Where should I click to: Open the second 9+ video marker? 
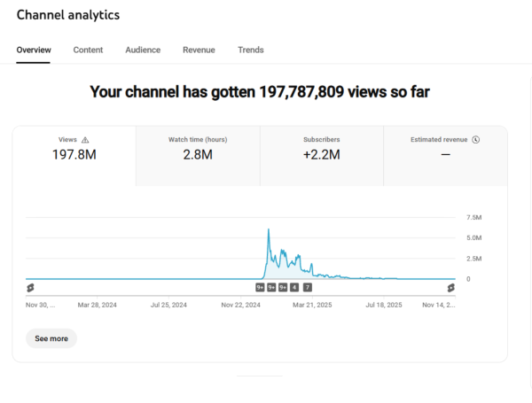point(271,287)
